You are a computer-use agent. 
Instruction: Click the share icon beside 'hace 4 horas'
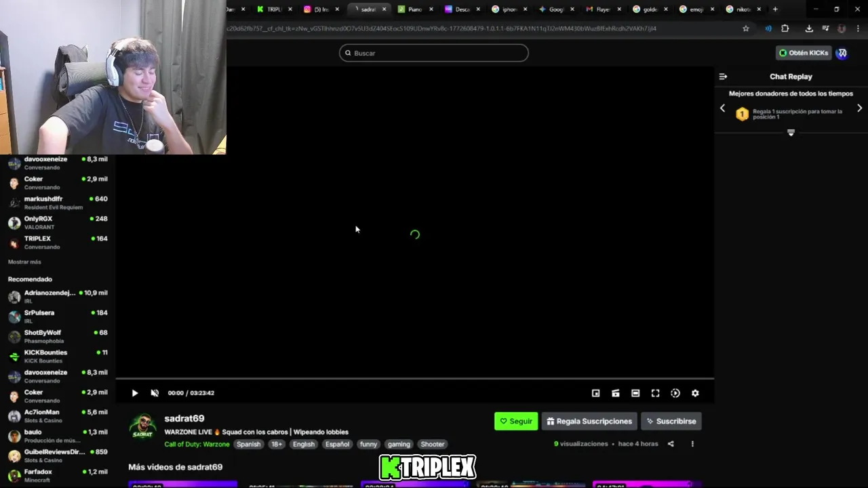[x=671, y=444]
